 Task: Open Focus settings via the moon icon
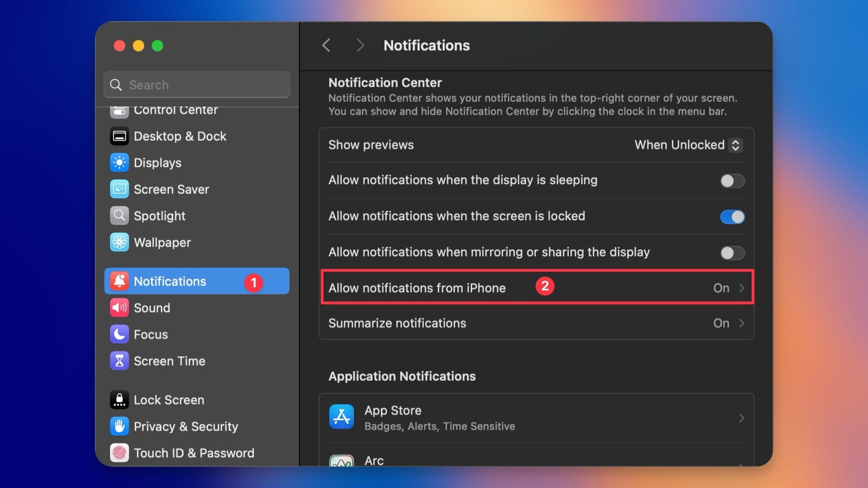(x=119, y=334)
